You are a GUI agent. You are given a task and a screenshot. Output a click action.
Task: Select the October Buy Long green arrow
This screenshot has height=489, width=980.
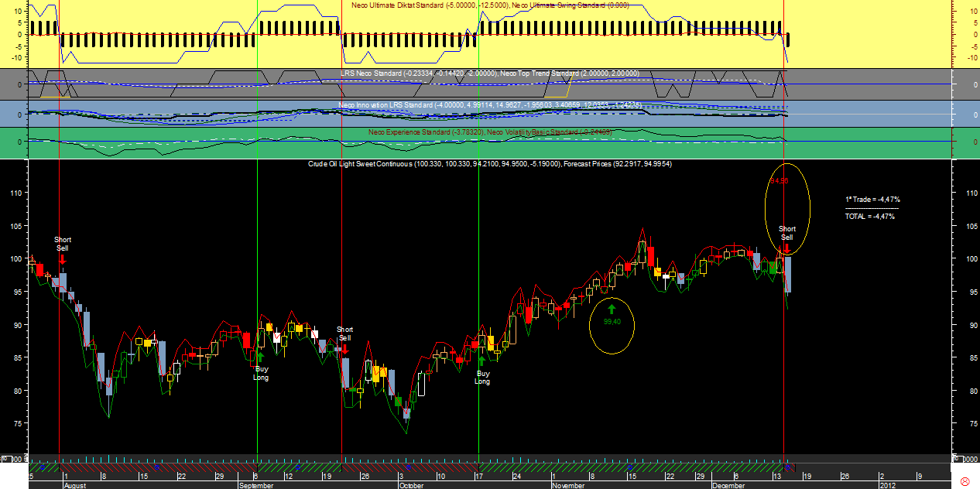pos(481,361)
